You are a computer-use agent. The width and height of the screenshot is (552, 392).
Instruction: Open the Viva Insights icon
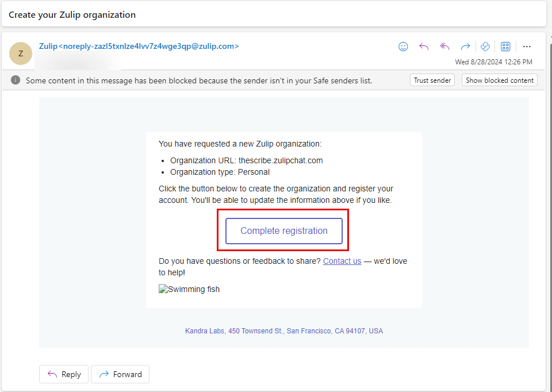[485, 47]
